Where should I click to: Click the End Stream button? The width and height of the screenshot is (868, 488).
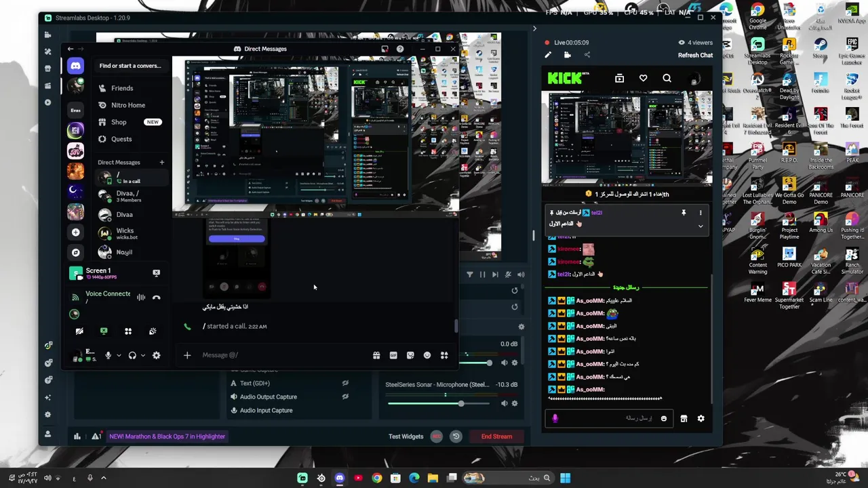point(496,436)
